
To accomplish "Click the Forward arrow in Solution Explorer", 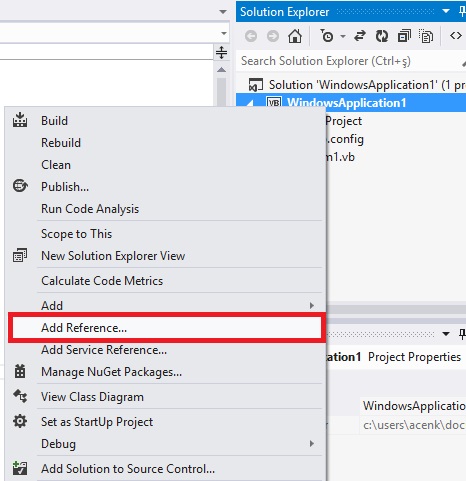I will pyautogui.click(x=273, y=36).
